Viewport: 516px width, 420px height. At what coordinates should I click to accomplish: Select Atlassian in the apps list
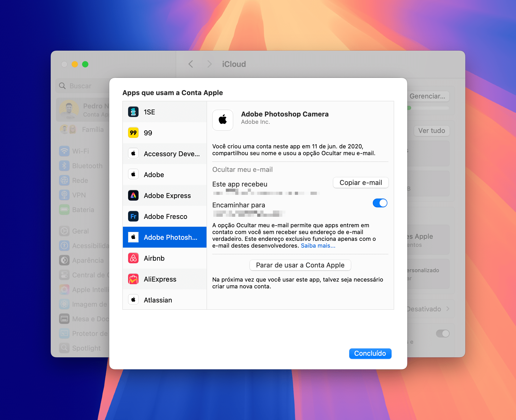[x=165, y=299]
